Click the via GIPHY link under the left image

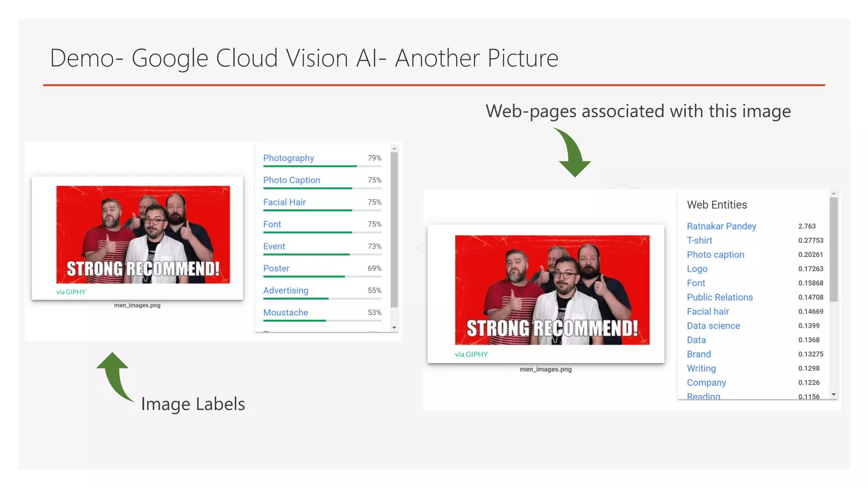click(71, 292)
